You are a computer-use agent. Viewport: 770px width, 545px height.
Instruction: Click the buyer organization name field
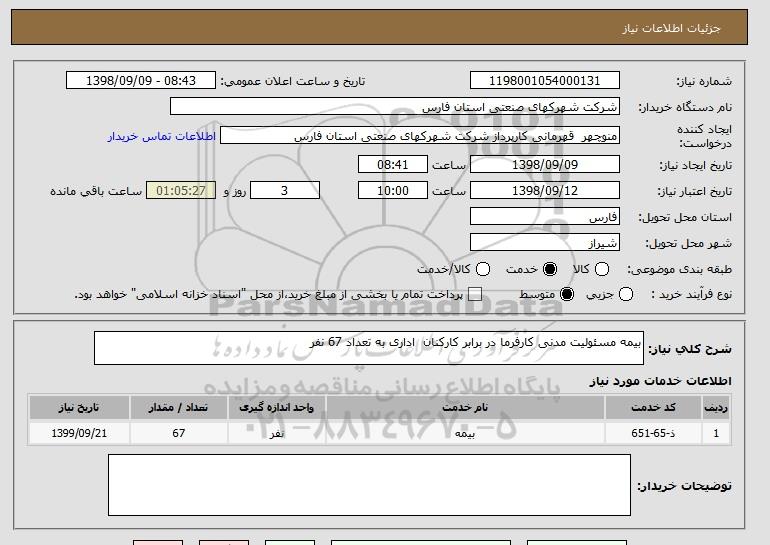coord(395,107)
